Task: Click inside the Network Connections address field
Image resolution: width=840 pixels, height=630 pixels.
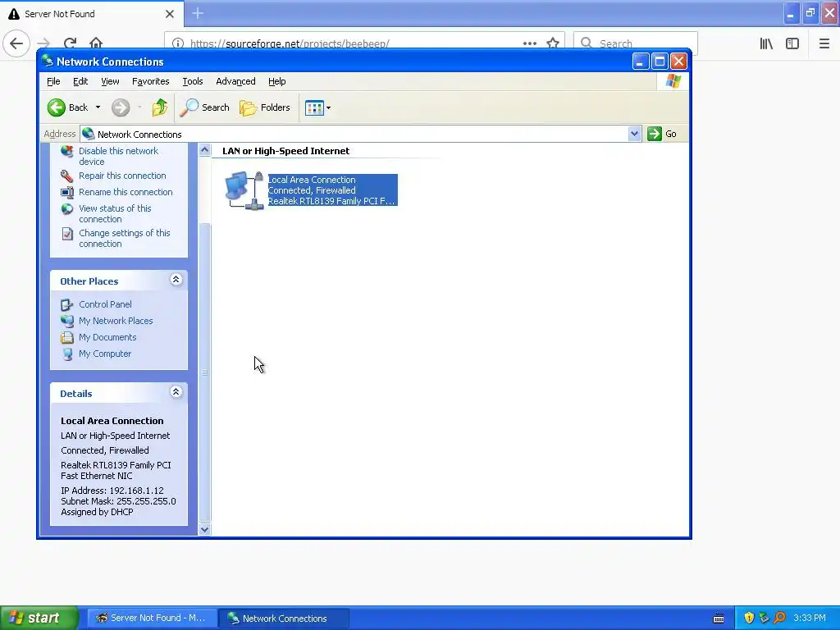Action: 354,134
